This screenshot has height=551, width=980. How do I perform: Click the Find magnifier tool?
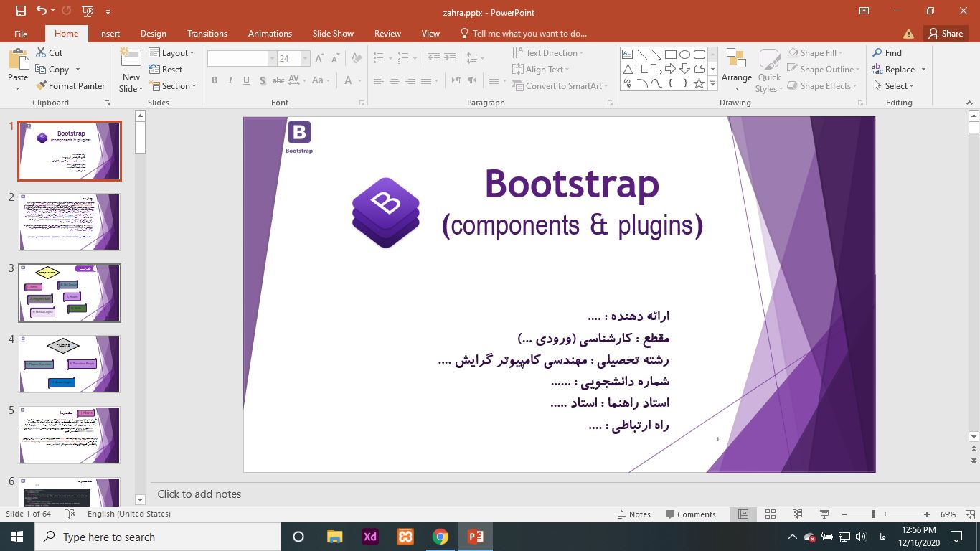click(877, 53)
